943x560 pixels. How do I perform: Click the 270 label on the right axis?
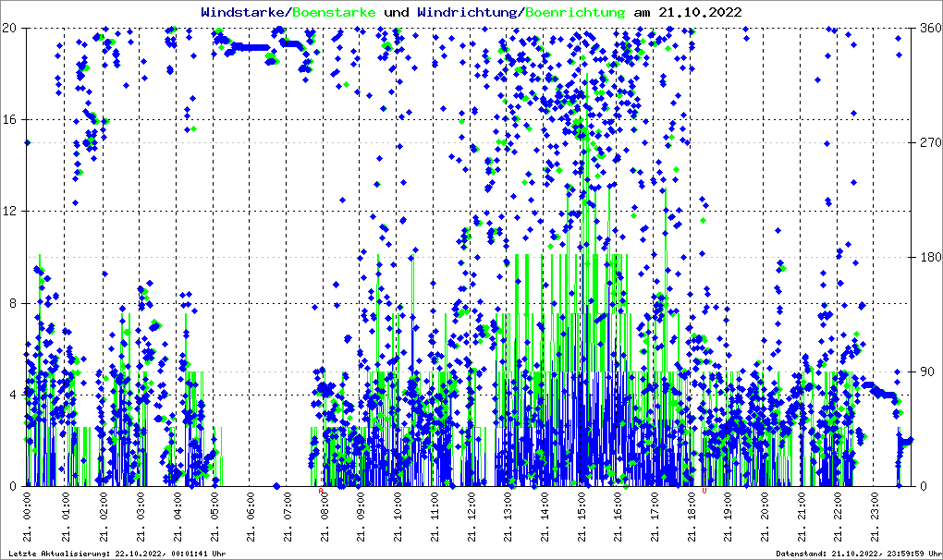928,143
